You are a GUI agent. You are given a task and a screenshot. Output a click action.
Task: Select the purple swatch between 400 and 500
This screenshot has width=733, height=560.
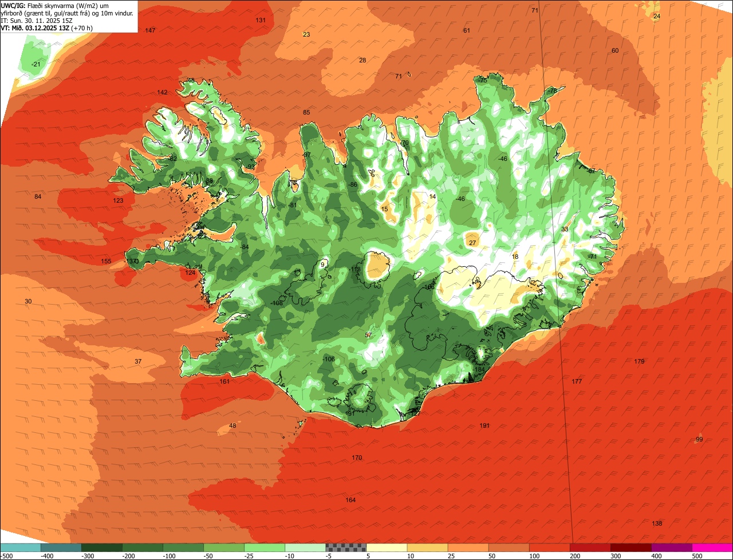tap(671, 547)
